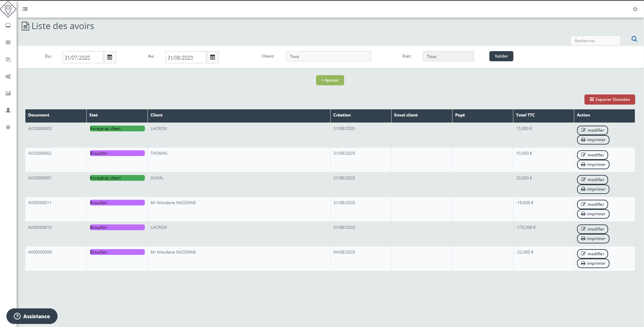644x327 pixels.
Task: Open the Client Tous dropdown
Action: pyautogui.click(x=328, y=56)
